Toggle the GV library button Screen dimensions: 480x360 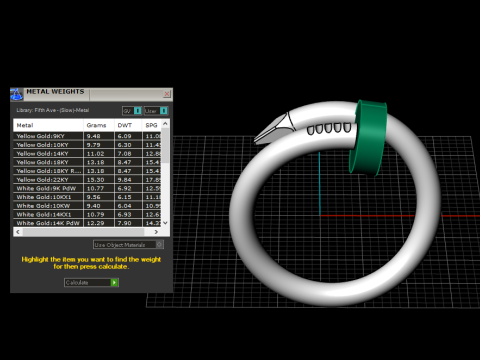132,111
